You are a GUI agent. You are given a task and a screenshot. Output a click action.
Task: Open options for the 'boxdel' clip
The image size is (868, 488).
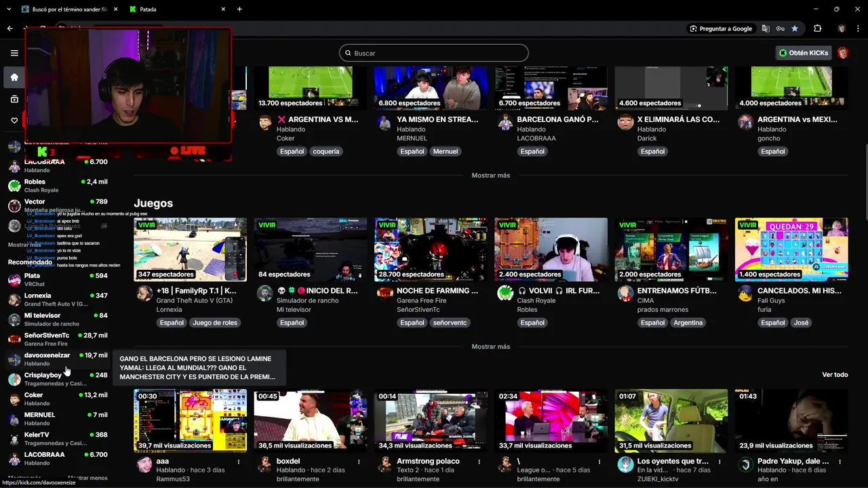click(359, 462)
